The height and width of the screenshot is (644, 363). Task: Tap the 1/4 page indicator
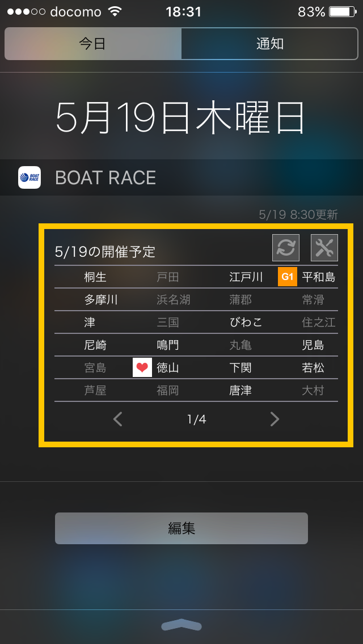click(196, 420)
